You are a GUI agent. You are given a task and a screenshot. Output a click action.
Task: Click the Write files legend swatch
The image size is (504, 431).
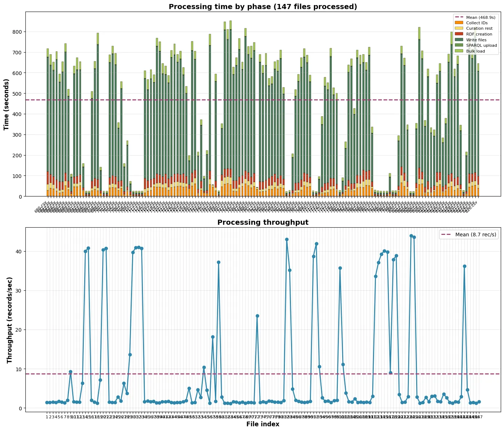click(459, 40)
